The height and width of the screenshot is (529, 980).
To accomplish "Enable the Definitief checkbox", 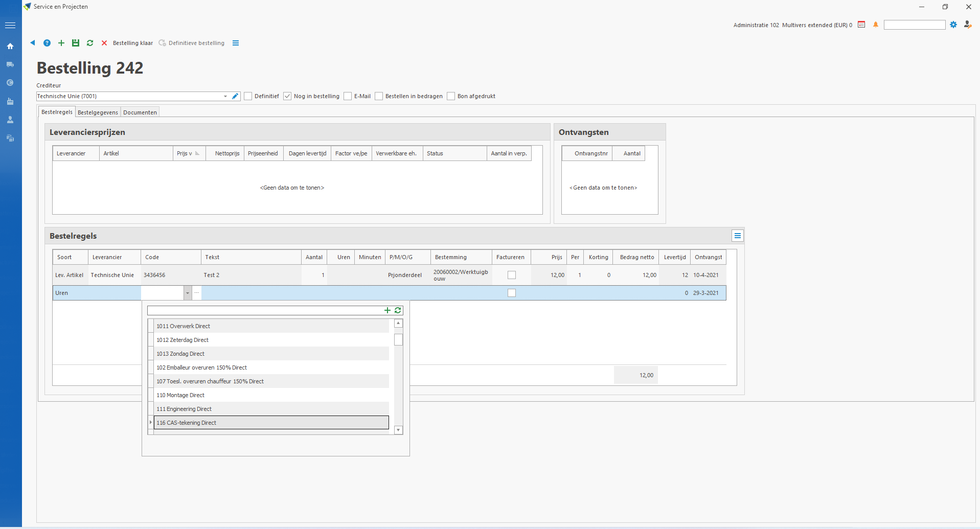I will [248, 96].
